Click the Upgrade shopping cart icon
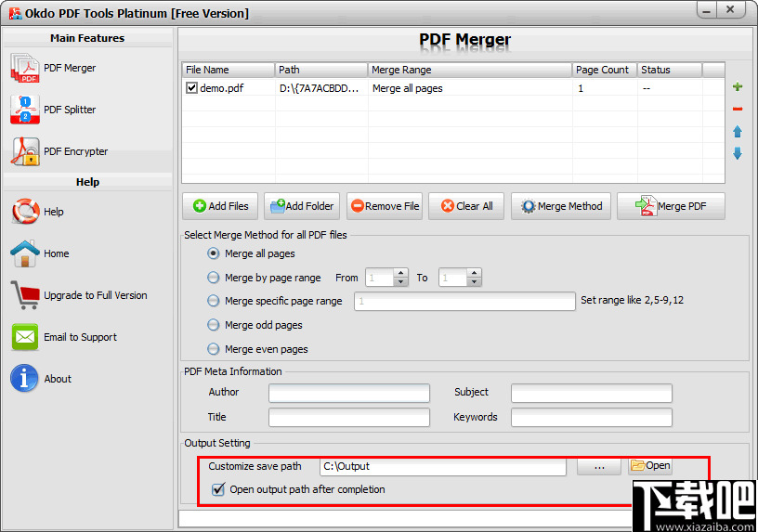The height and width of the screenshot is (532, 758). [25, 295]
